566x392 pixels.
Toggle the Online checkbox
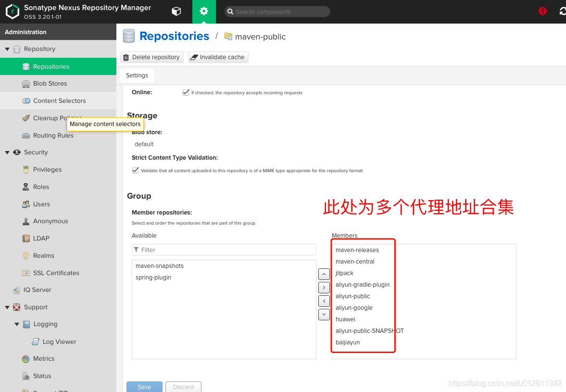[x=186, y=92]
